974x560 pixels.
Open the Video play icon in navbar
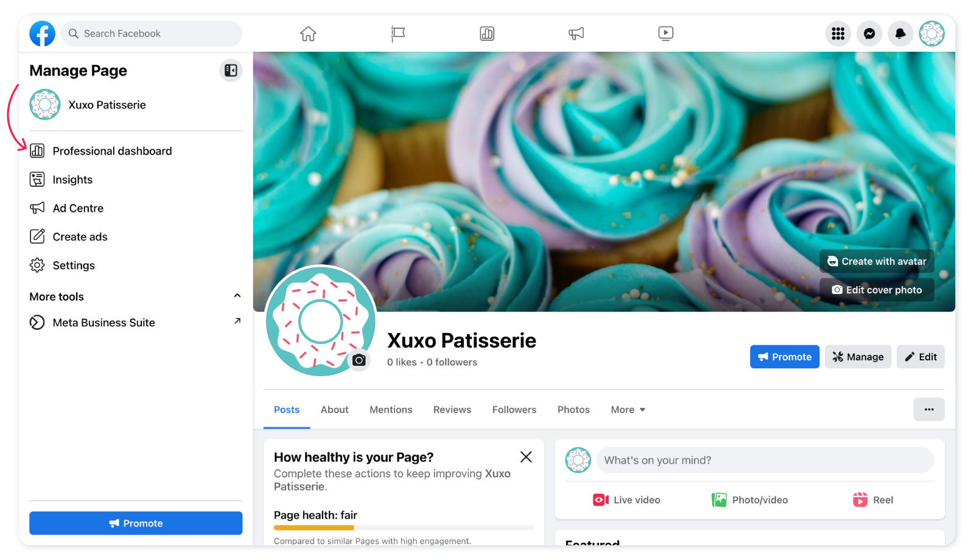point(665,33)
